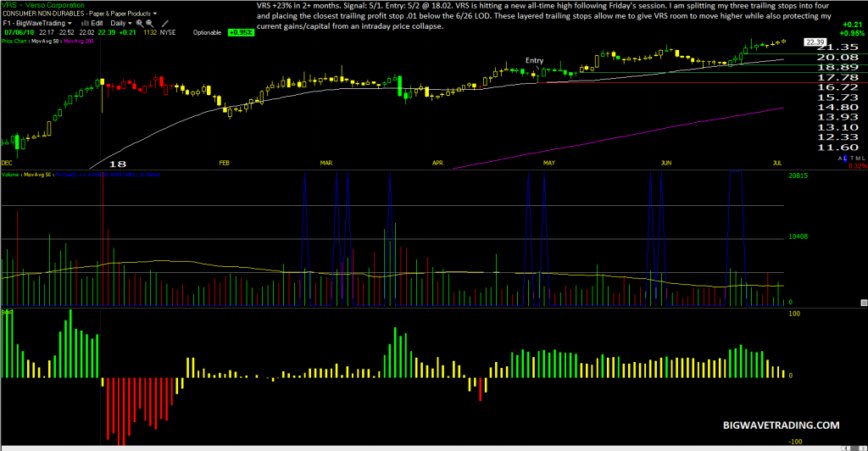The height and width of the screenshot is (451, 868).
Task: Click the bar chart Edit icon
Action: click(85, 23)
